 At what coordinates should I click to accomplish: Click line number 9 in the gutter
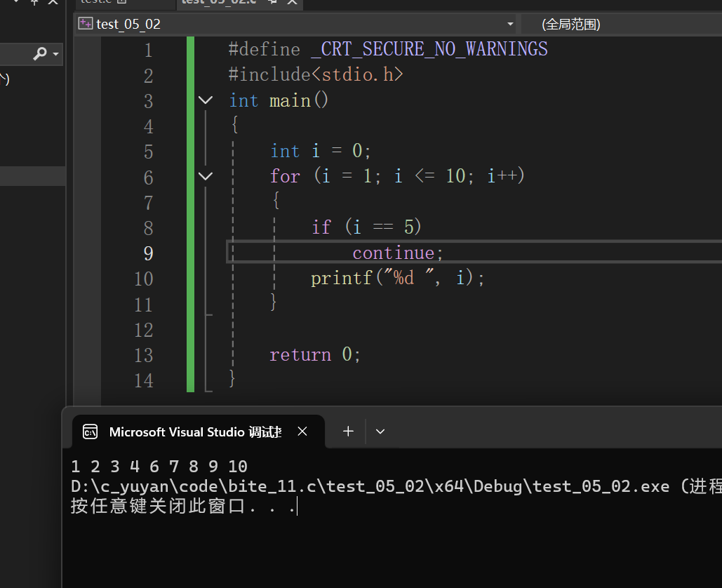click(148, 253)
